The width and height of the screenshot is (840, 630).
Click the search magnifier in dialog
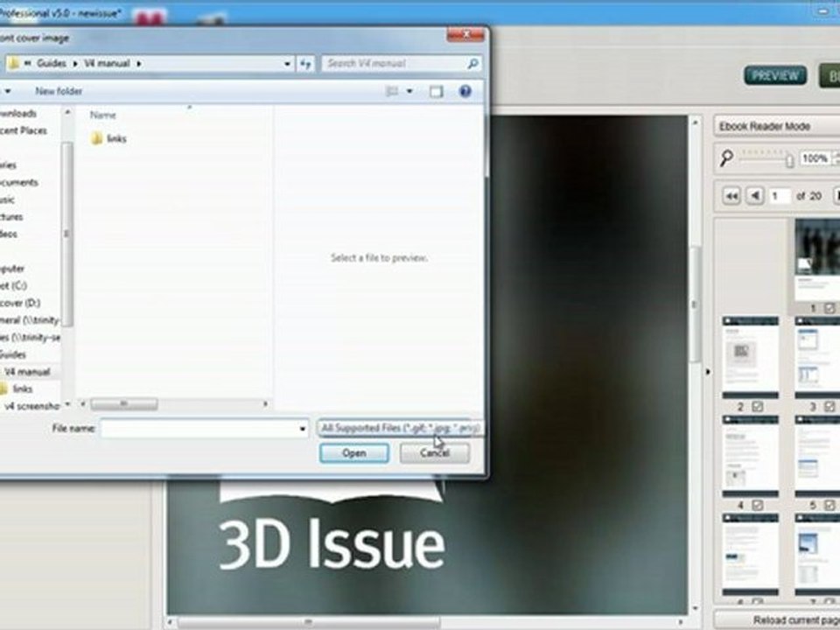coord(472,64)
